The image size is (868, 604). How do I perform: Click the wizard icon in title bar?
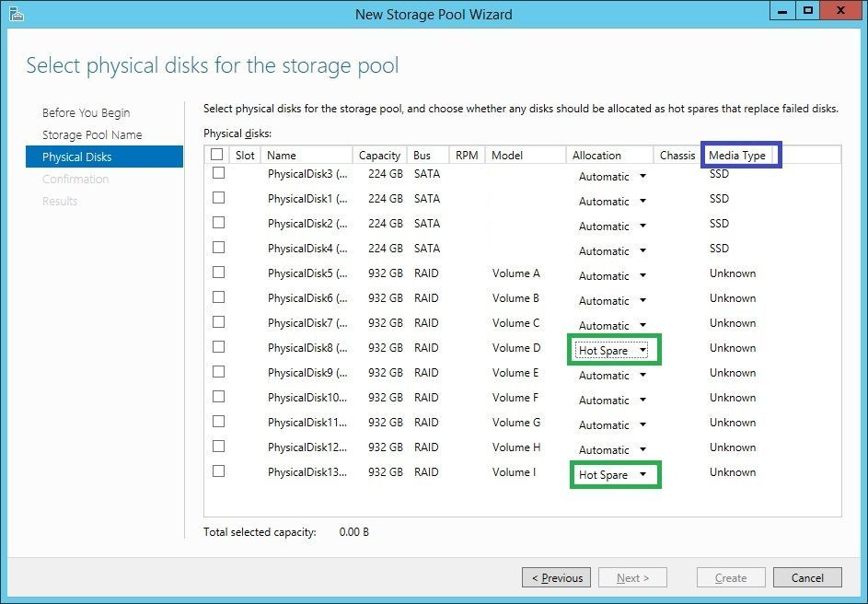pos(17,14)
